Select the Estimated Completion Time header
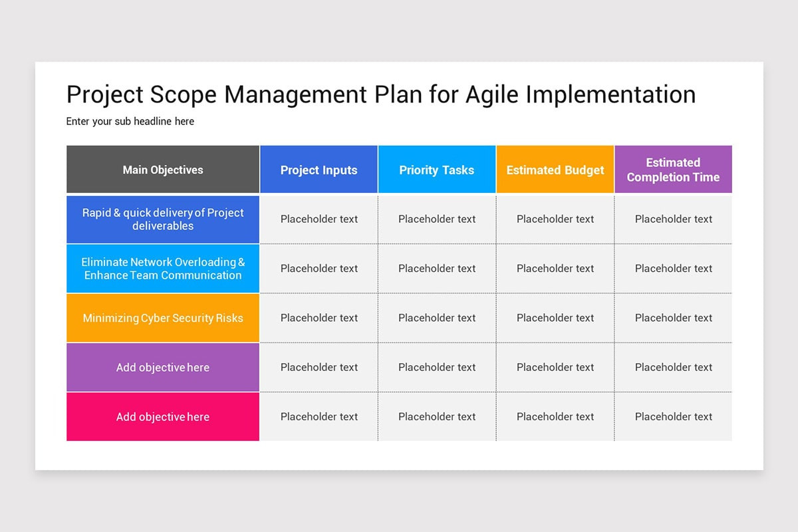Viewport: 798px width, 532px height. tap(674, 170)
